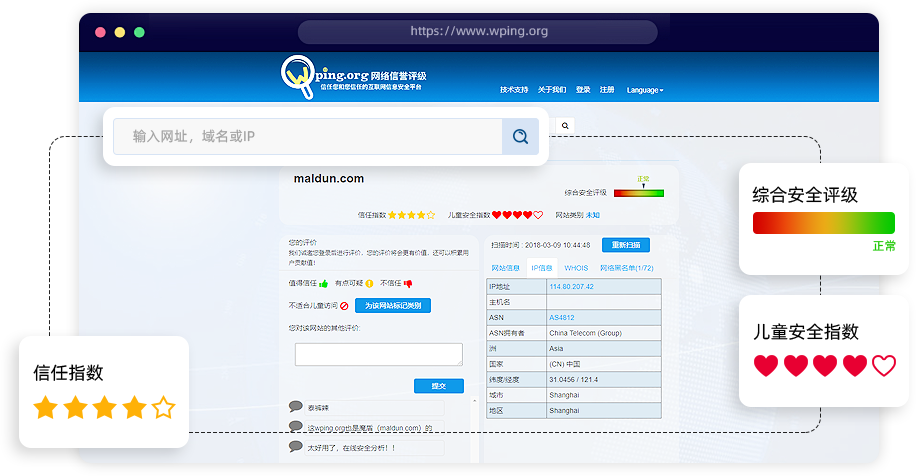This screenshot has width=916, height=476.
Task: Click the small 信任指数 star rating under maldun.com
Action: [412, 215]
